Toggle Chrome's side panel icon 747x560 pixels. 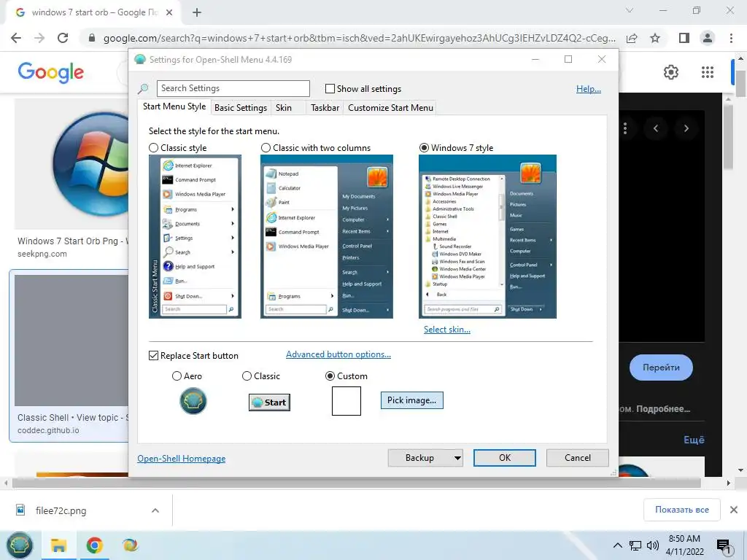pos(684,38)
